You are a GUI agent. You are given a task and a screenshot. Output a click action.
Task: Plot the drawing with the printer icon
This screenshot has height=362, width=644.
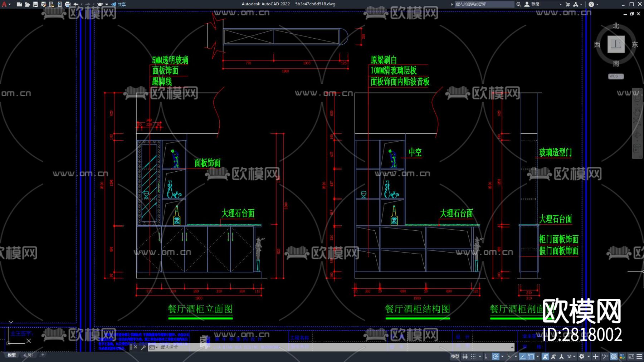coord(68,4)
